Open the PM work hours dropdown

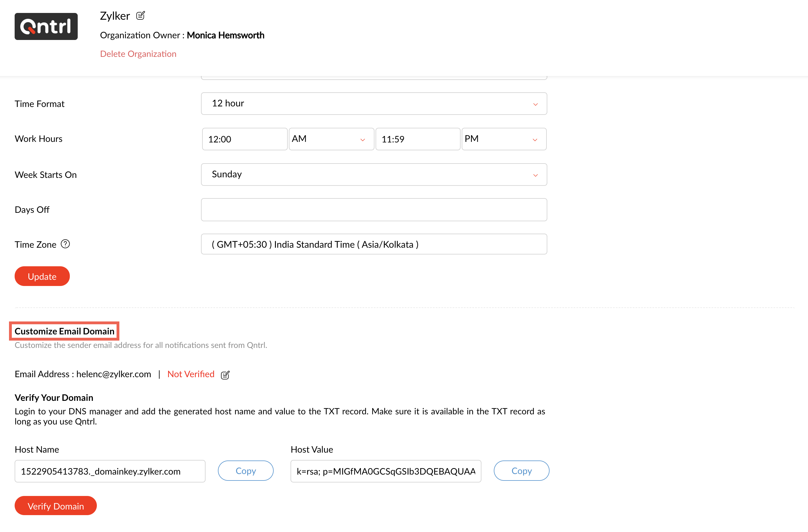coord(503,139)
